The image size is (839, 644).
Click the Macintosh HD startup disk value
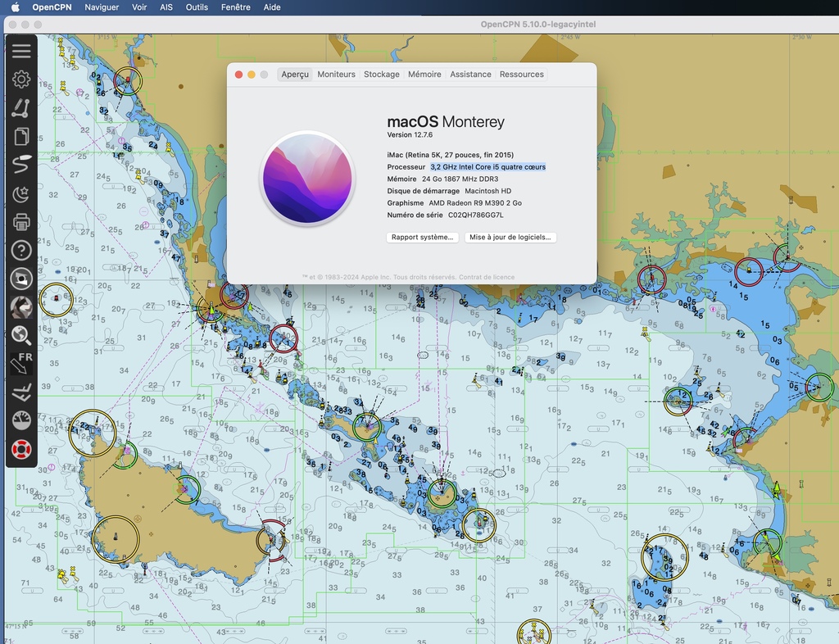coord(488,191)
